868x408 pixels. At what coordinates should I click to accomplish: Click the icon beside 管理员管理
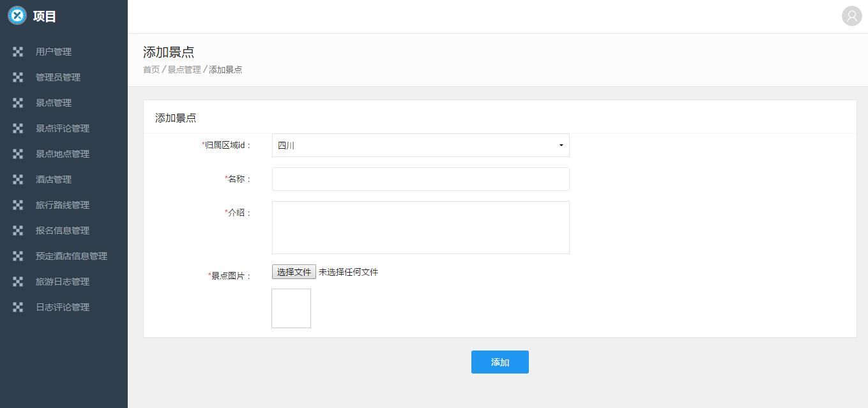(18, 77)
